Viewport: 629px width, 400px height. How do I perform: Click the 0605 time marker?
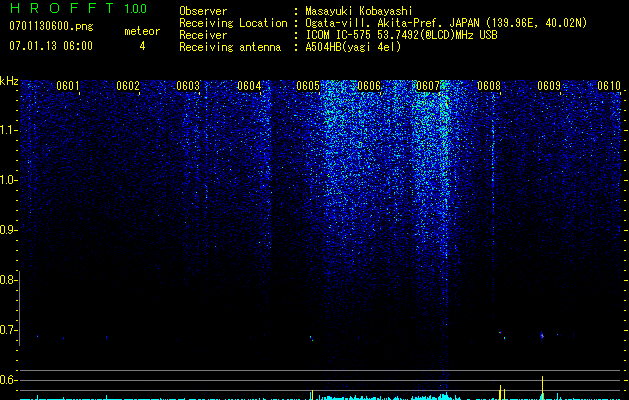[308, 86]
